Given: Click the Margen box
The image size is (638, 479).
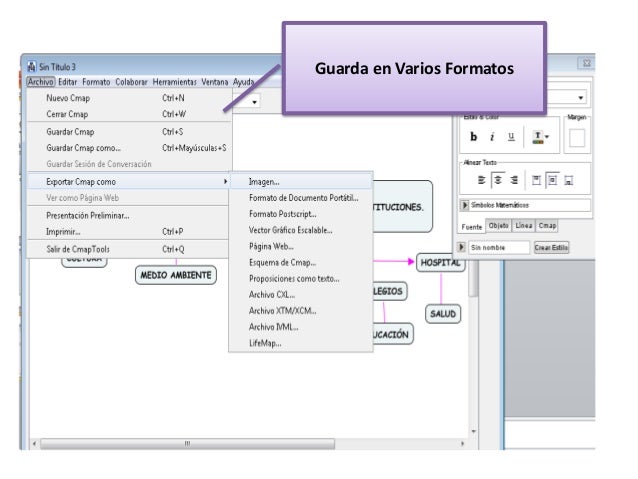Looking at the screenshot, I should point(577,138).
